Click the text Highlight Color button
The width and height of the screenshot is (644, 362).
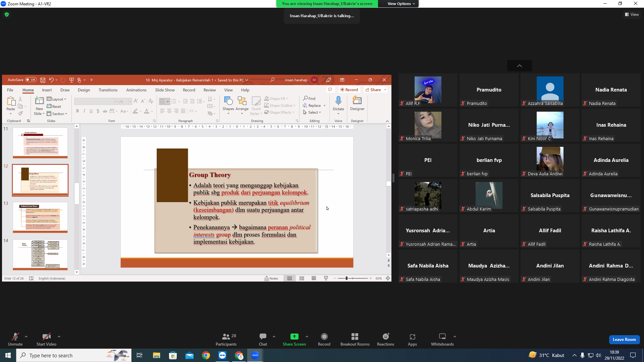(136, 111)
